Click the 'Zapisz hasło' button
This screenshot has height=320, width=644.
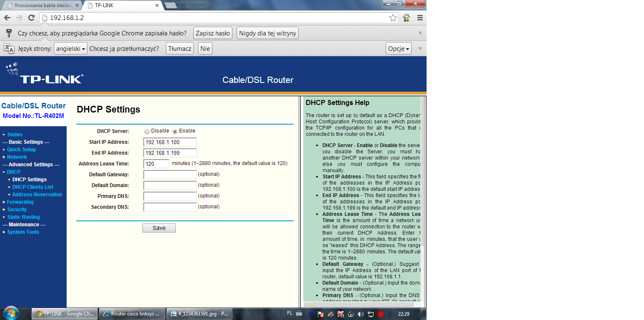213,33
